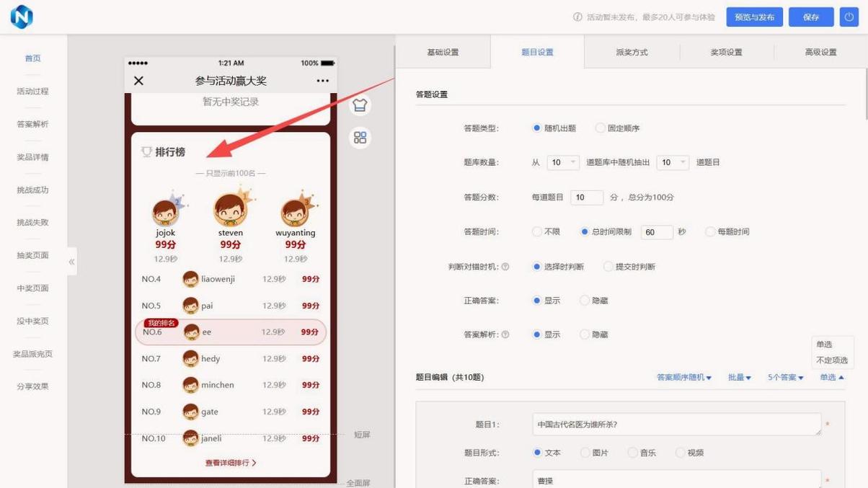Image resolution: width=868 pixels, height=488 pixels.
Task: Switch to the 派奖方式 tab
Action: 632,52
